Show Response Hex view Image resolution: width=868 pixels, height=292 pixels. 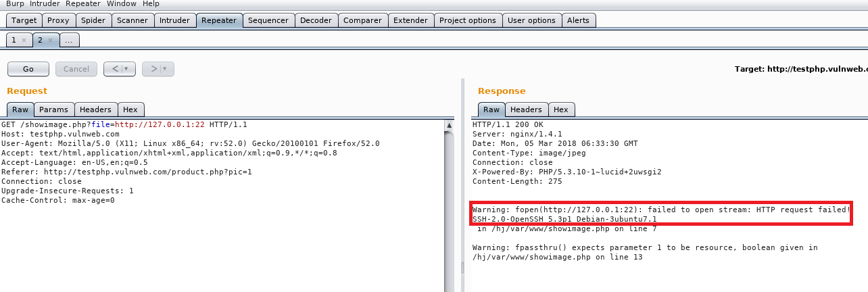coord(561,109)
